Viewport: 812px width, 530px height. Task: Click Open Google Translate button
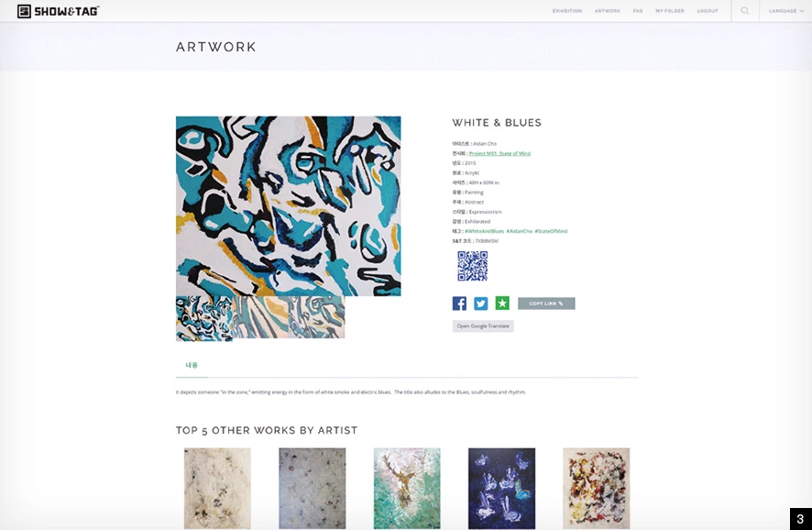pyautogui.click(x=483, y=326)
